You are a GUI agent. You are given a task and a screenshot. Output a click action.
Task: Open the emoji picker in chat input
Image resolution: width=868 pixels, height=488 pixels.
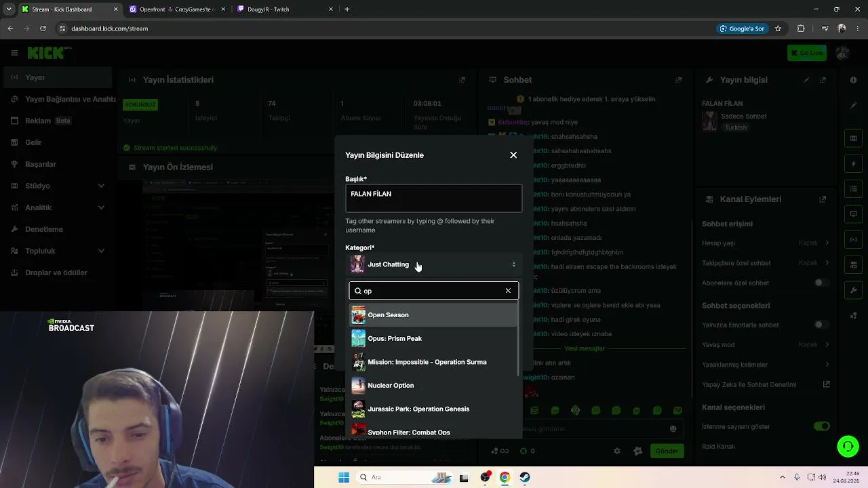pyautogui.click(x=673, y=428)
